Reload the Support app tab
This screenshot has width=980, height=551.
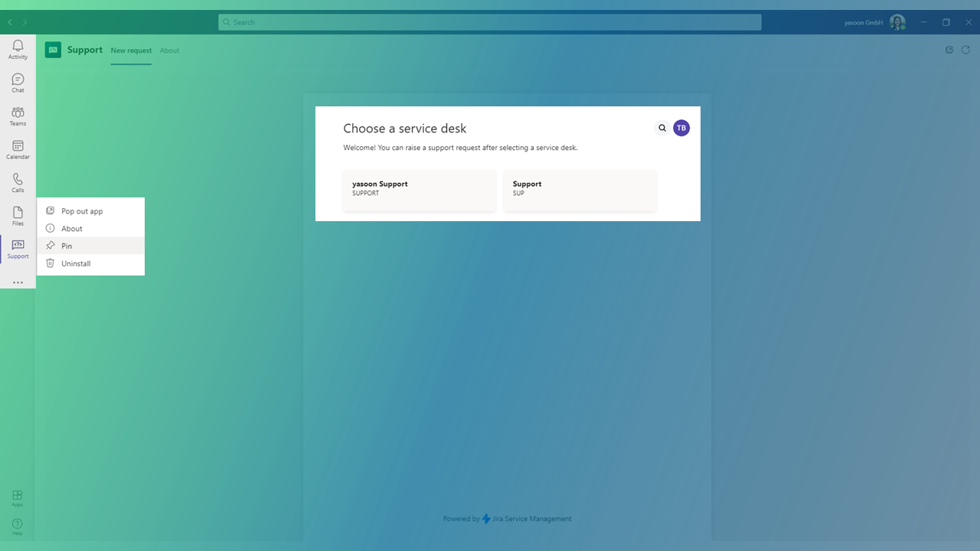click(965, 50)
